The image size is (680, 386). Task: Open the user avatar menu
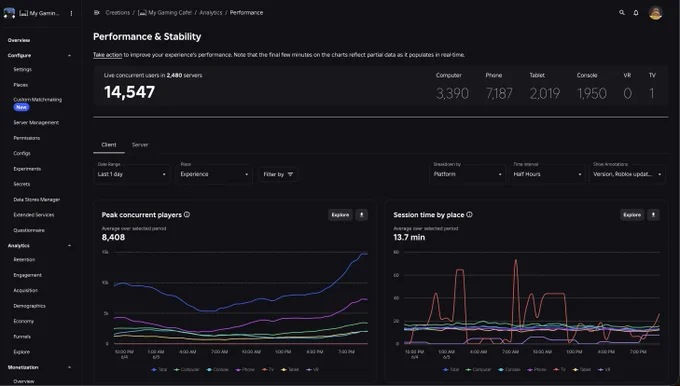pyautogui.click(x=655, y=13)
